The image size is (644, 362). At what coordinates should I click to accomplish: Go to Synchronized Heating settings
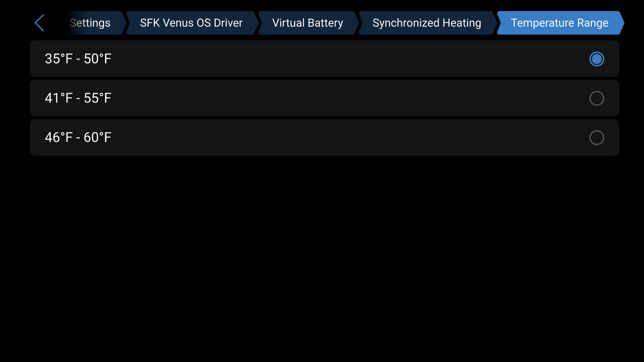click(427, 22)
